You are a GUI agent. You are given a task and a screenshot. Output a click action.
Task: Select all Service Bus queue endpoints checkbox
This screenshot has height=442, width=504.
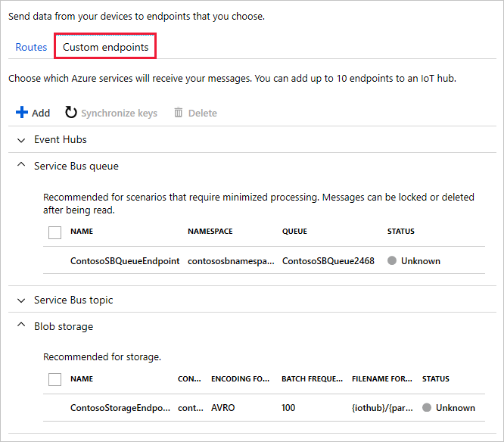click(x=54, y=232)
